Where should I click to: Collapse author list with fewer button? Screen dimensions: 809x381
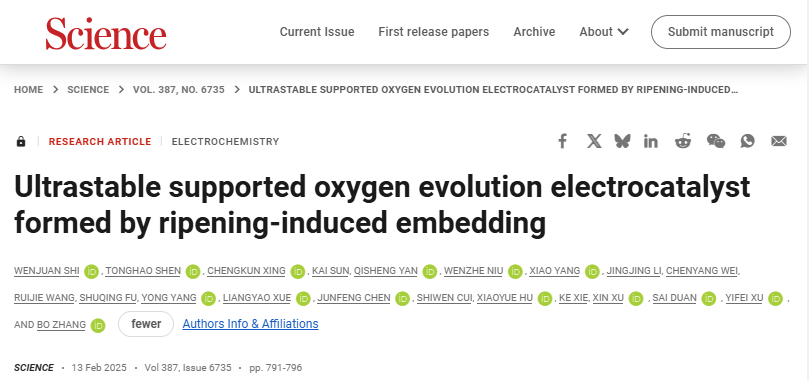click(146, 324)
